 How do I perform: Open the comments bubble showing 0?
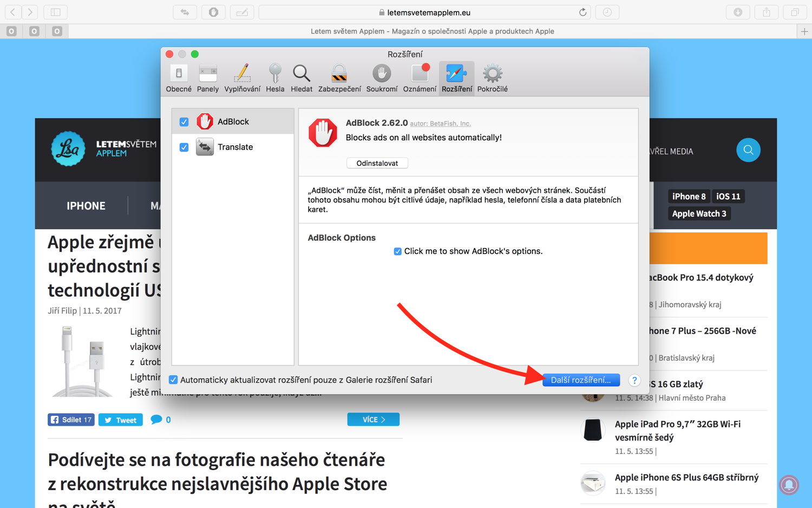(x=161, y=420)
